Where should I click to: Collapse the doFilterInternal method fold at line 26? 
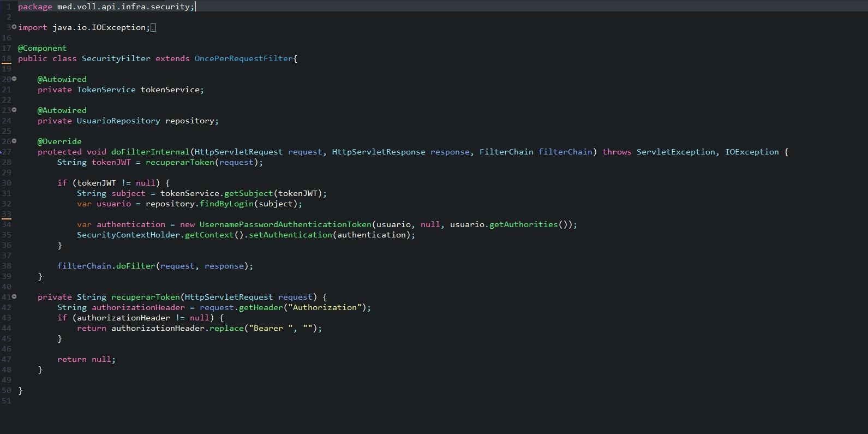point(14,141)
